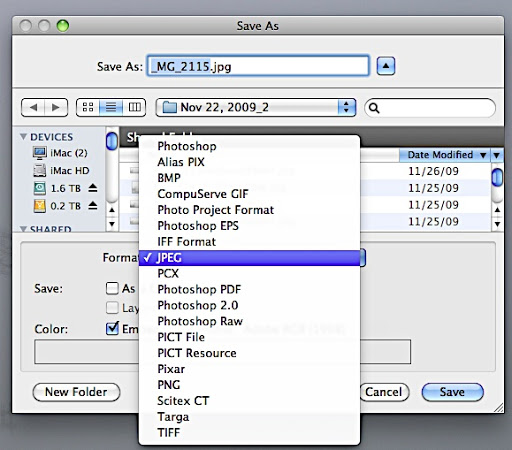The height and width of the screenshot is (450, 512).
Task: Open column options arrow beside Date Modified
Action: (x=497, y=155)
